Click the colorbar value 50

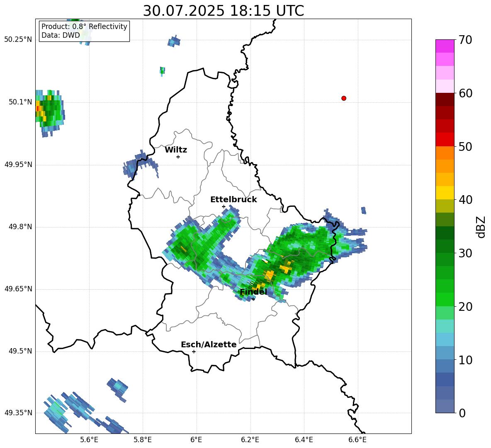(465, 147)
